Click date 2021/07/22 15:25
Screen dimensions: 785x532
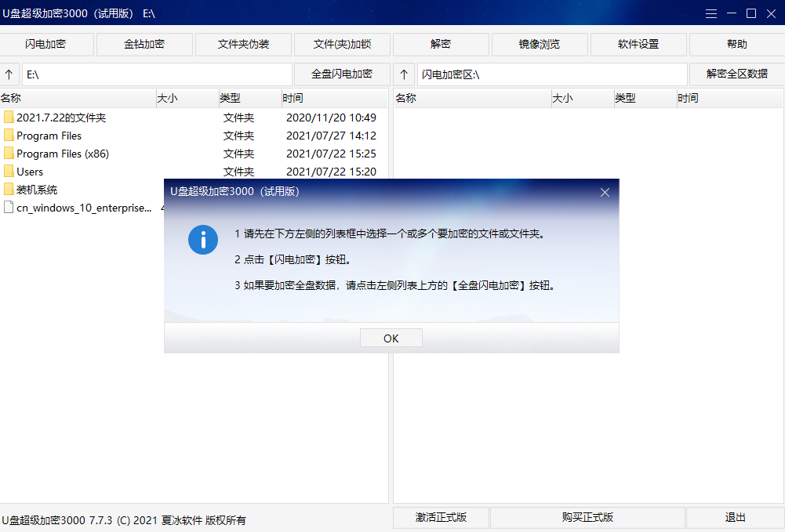point(331,154)
